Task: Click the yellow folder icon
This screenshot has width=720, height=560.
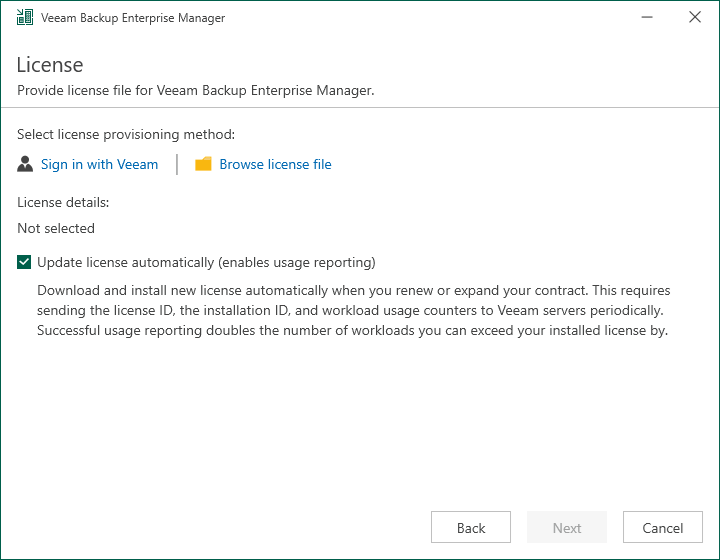Action: pyautogui.click(x=203, y=164)
